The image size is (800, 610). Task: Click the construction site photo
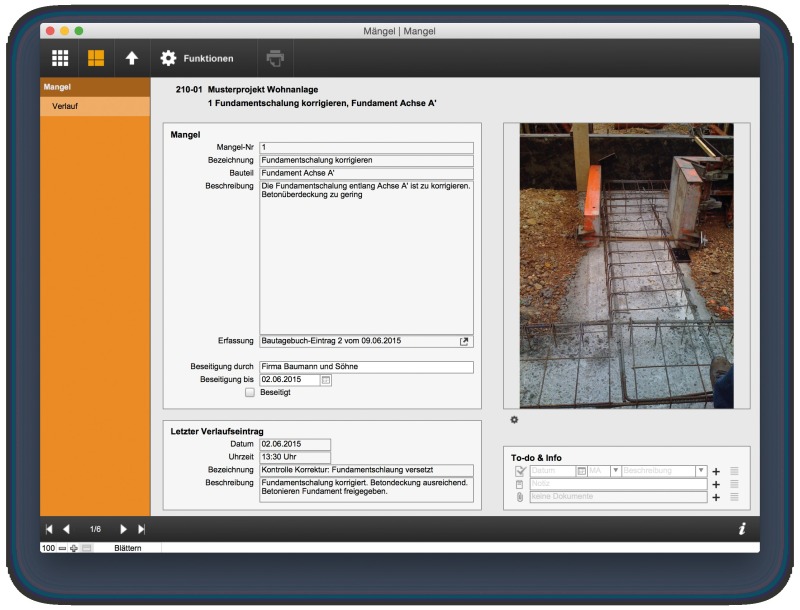(x=627, y=265)
